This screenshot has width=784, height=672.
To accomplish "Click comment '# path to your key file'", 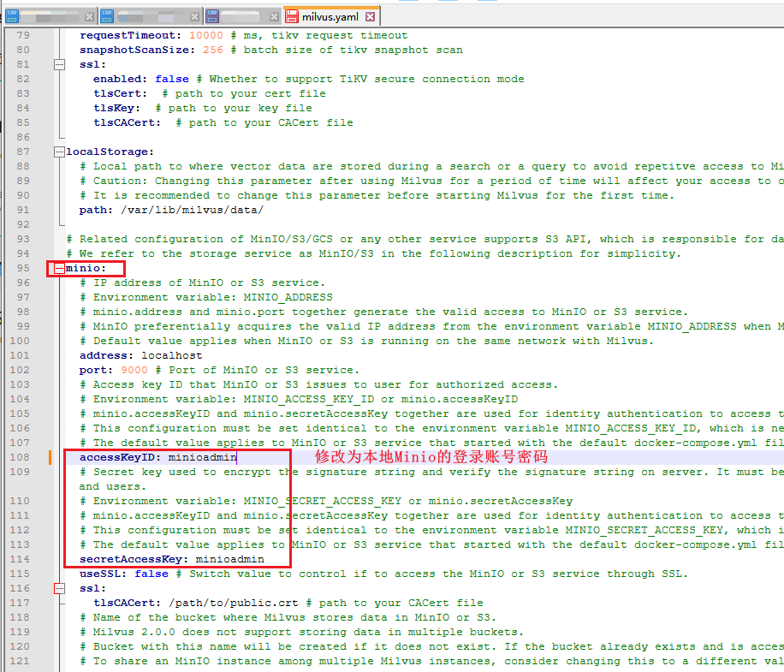I will [x=234, y=108].
